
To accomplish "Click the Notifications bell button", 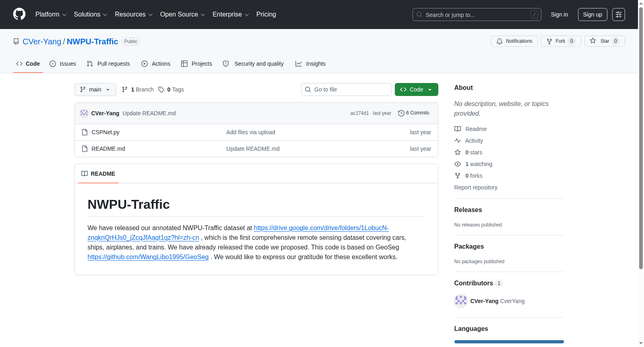I will (514, 41).
